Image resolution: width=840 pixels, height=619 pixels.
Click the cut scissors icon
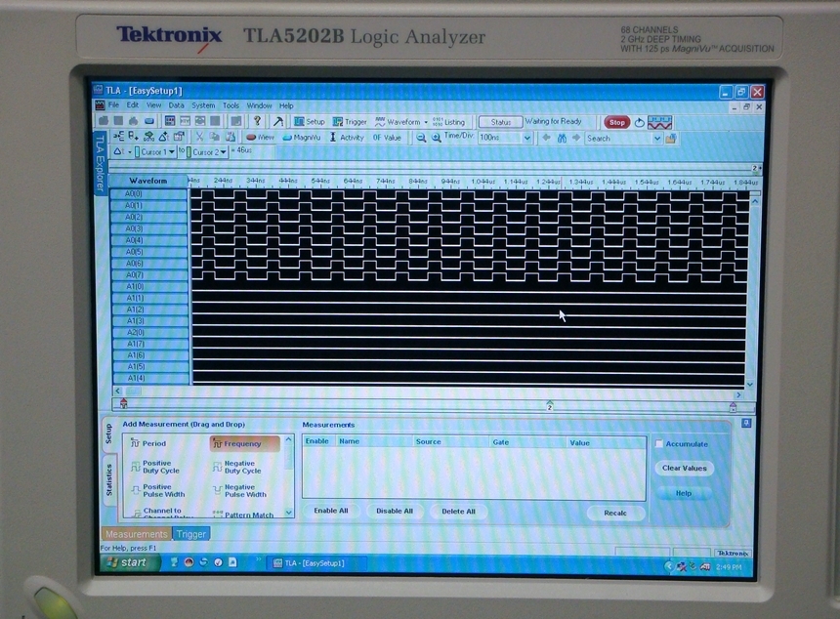coord(199,137)
